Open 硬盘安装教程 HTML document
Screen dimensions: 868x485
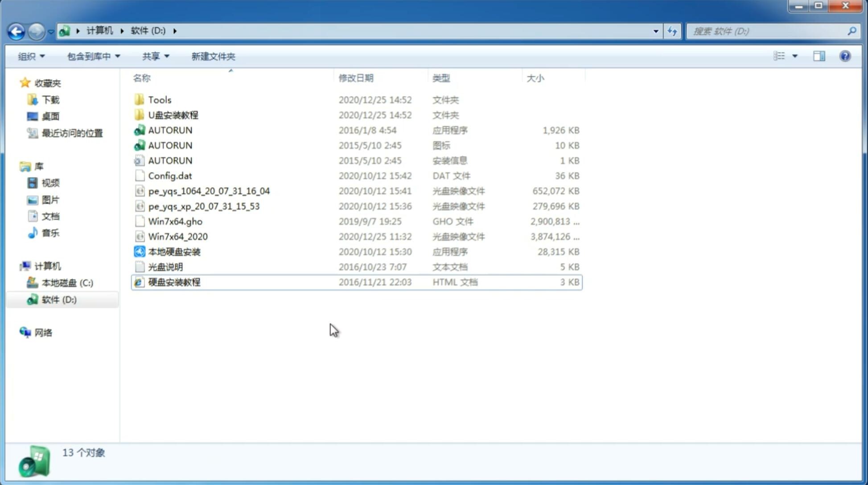[174, 282]
